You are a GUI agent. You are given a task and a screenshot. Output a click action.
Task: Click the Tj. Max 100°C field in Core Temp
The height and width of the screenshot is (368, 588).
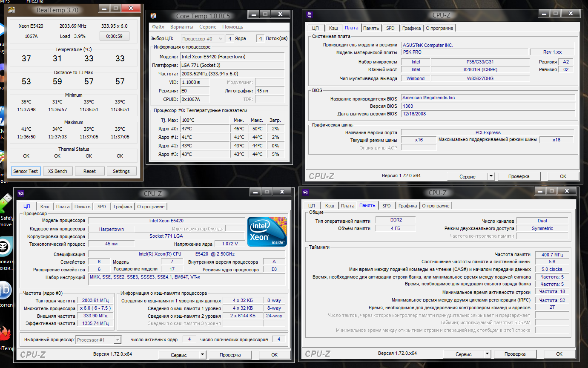(x=204, y=120)
